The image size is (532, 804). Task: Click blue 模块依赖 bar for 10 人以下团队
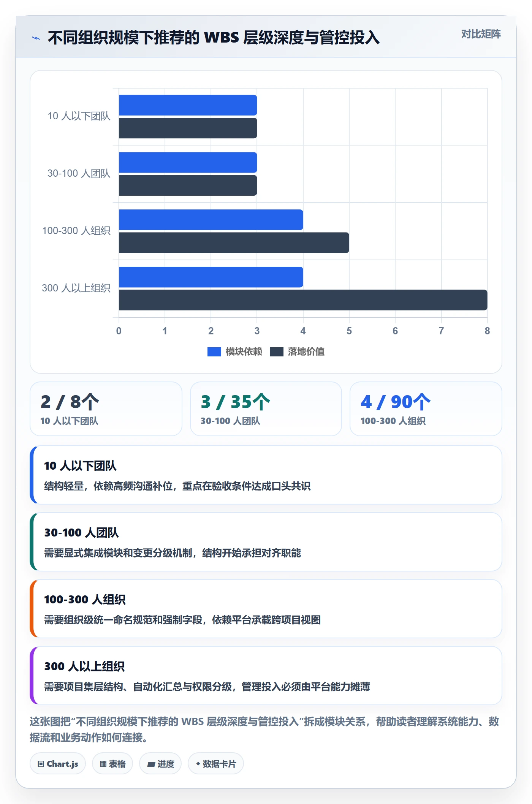click(x=188, y=105)
